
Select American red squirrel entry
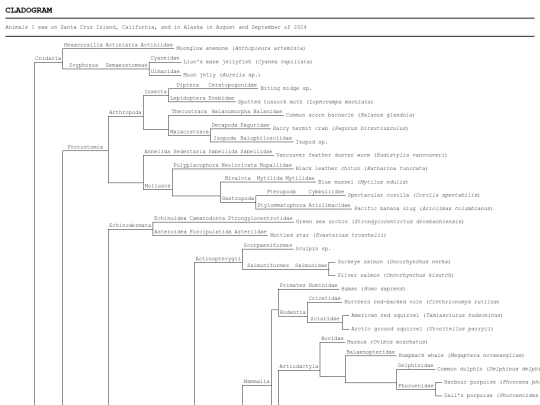point(427,315)
